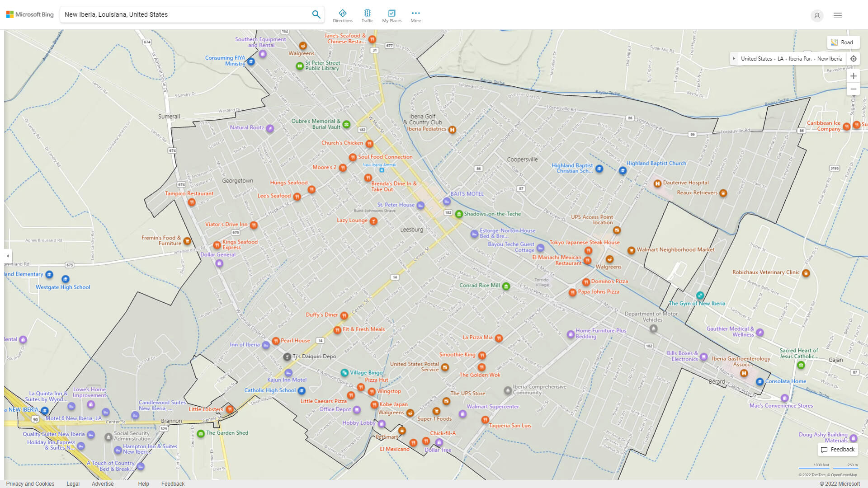The height and width of the screenshot is (488, 868).
Task: Click the locate me icon
Action: click(853, 59)
